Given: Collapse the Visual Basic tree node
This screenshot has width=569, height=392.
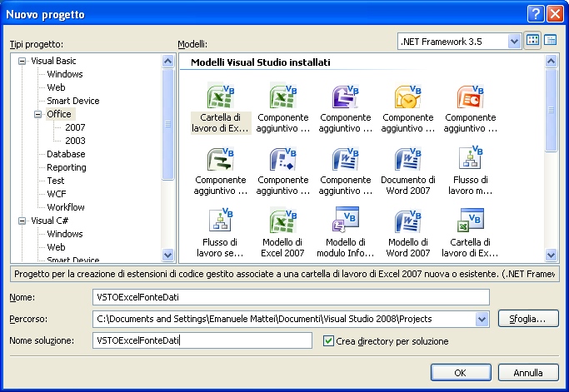Looking at the screenshot, I should tap(22, 62).
